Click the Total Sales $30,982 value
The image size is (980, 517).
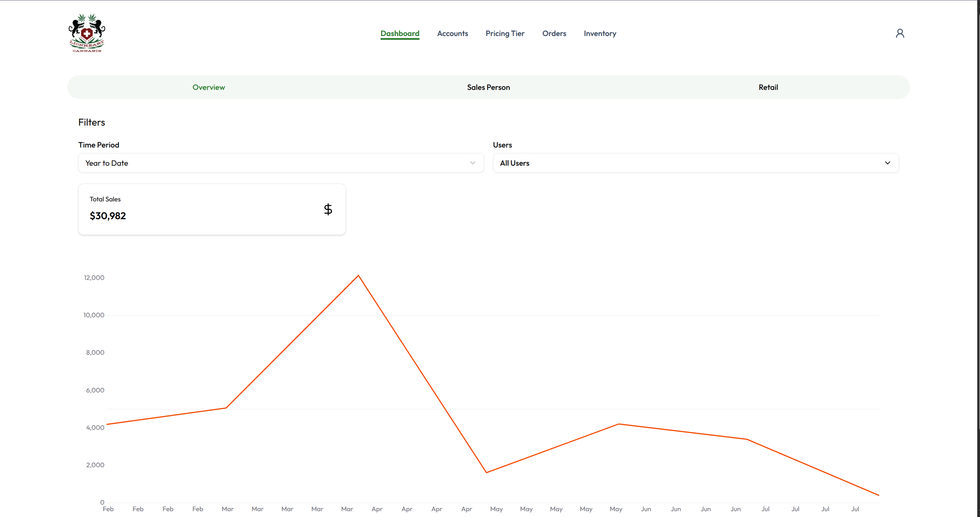(x=108, y=216)
